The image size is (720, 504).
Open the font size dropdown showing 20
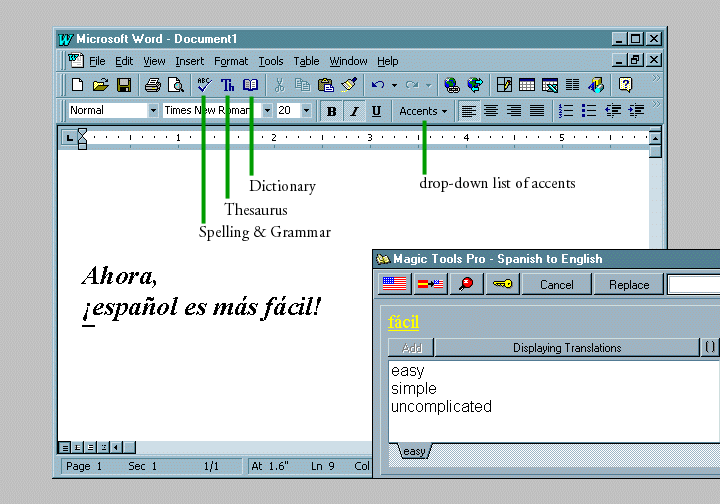[x=306, y=111]
